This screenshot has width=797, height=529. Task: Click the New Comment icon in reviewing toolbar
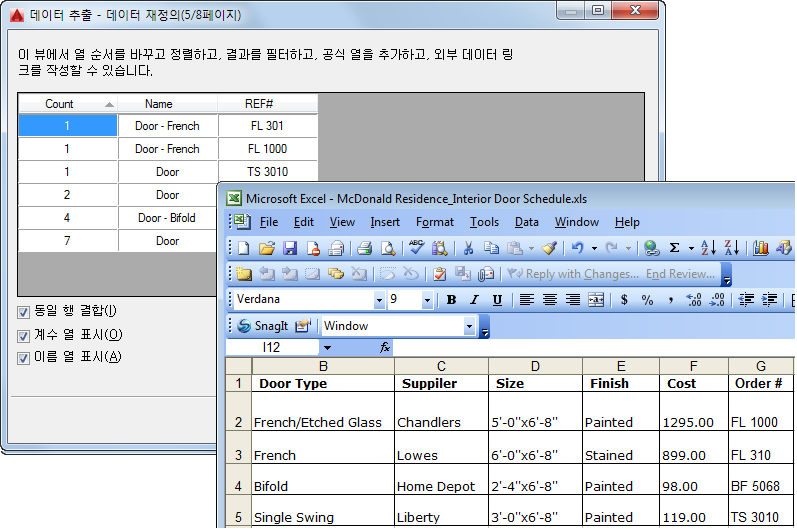click(243, 274)
